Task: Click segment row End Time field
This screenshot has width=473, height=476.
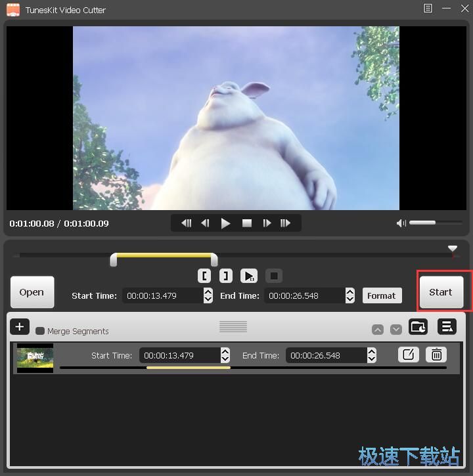Action: click(327, 355)
